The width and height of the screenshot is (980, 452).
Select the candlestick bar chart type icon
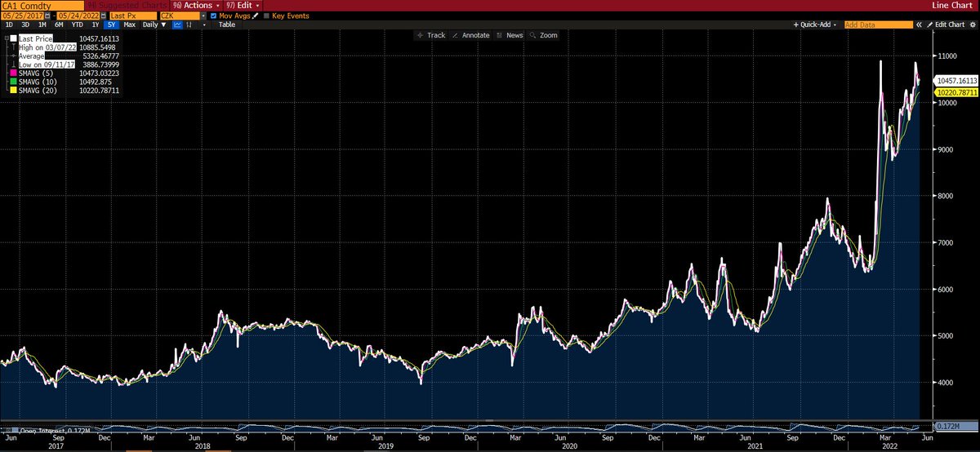189,24
